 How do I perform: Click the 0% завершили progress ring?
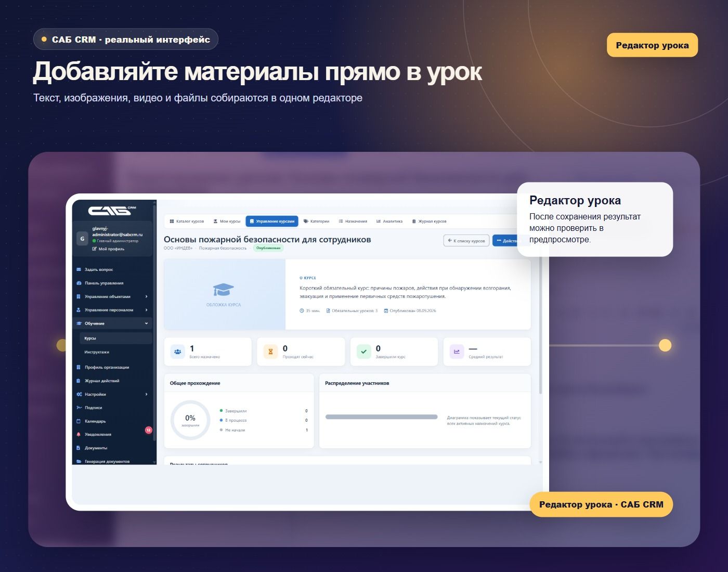pos(190,420)
